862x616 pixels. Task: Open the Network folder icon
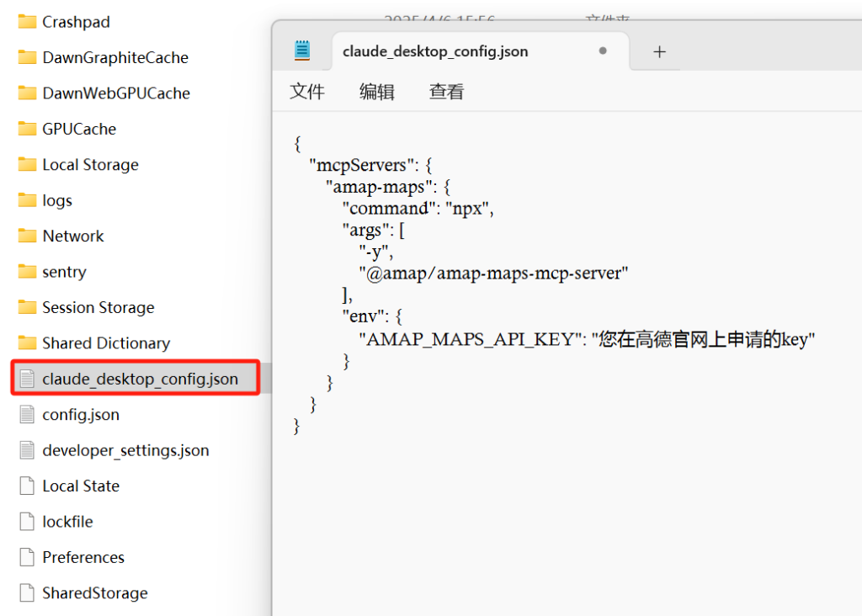pyautogui.click(x=27, y=236)
